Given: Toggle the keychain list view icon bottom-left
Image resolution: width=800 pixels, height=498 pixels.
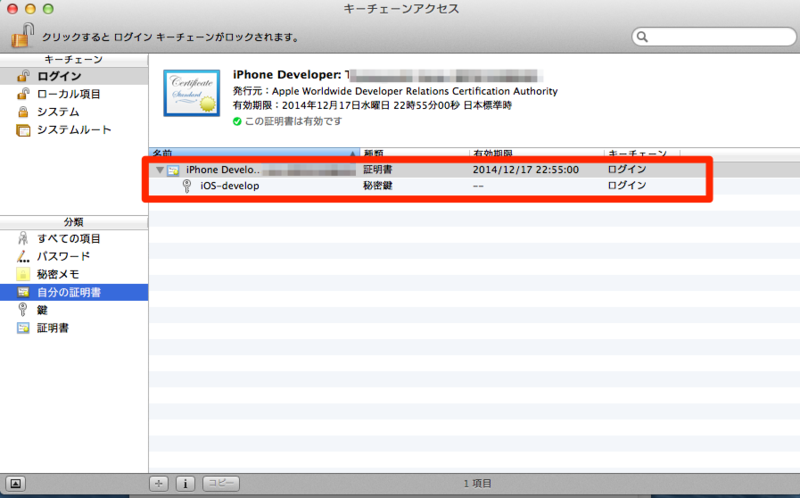Looking at the screenshot, I should click(x=16, y=484).
